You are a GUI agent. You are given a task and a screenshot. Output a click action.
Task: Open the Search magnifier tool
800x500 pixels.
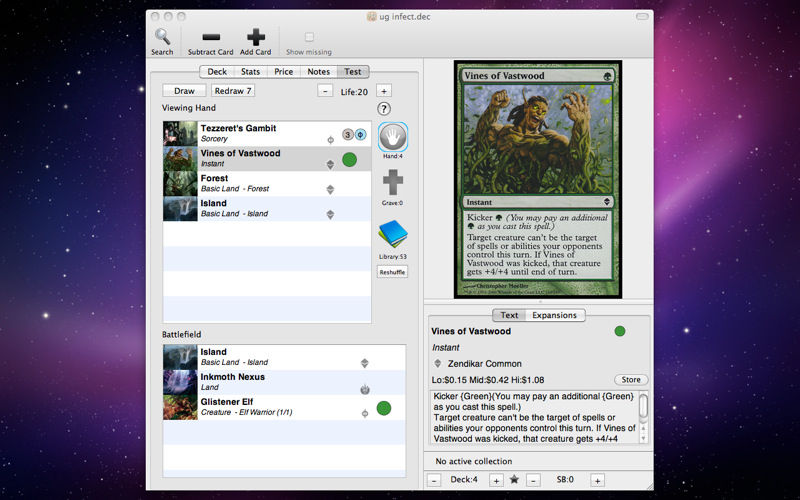[x=162, y=37]
